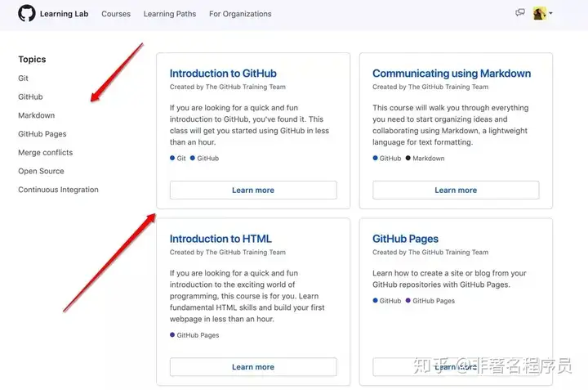Open Learning Paths in the header
Image resolution: width=588 pixels, height=390 pixels.
tap(170, 14)
